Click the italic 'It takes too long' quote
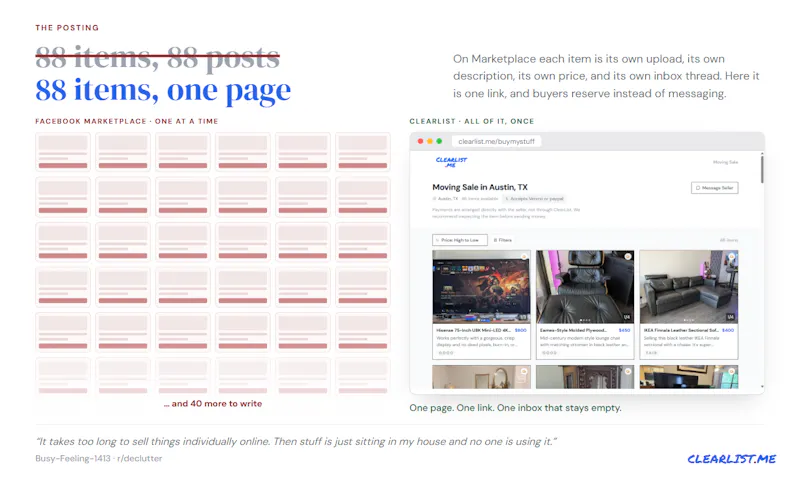Screen dimensions: 800x479 [x=296, y=441]
